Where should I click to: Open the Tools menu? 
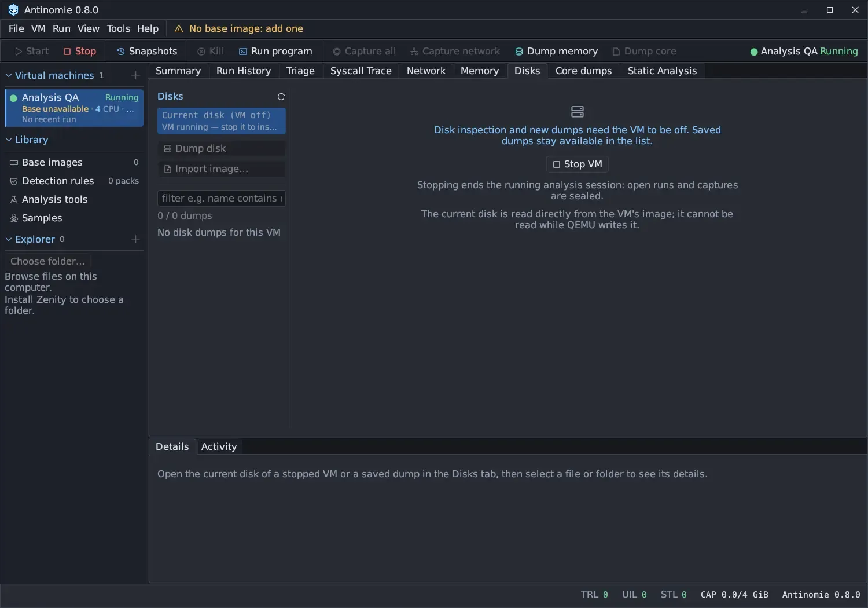click(x=119, y=28)
